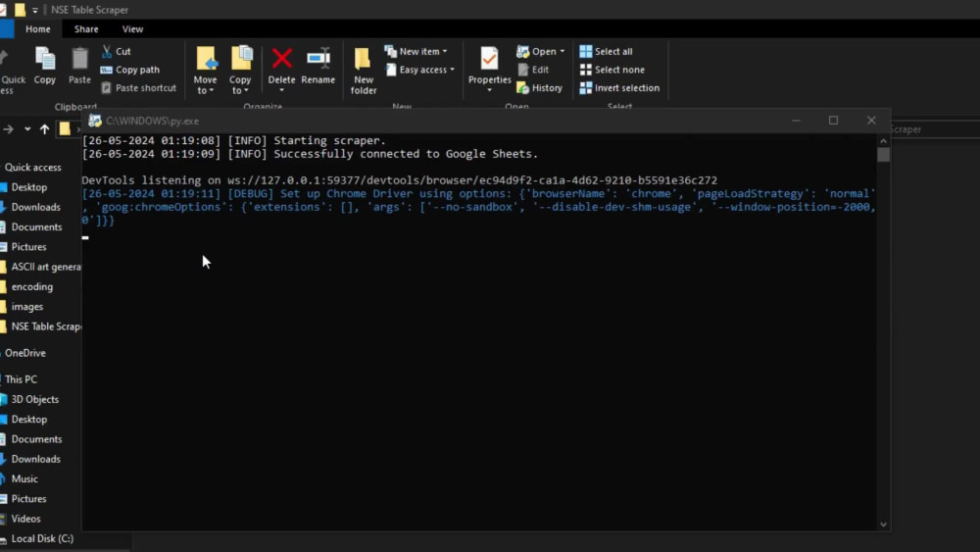Viewport: 980px width, 552px height.
Task: Minimize the py.exe console window
Action: click(x=796, y=120)
